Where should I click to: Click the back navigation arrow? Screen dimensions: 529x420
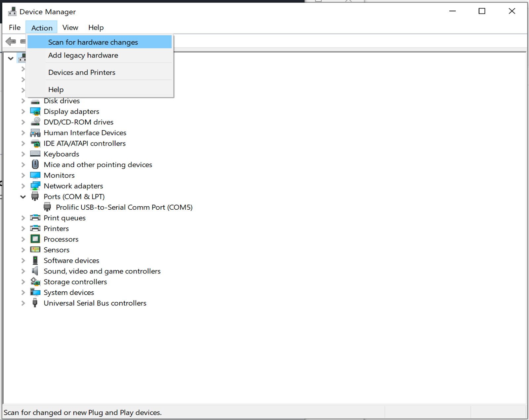point(11,42)
